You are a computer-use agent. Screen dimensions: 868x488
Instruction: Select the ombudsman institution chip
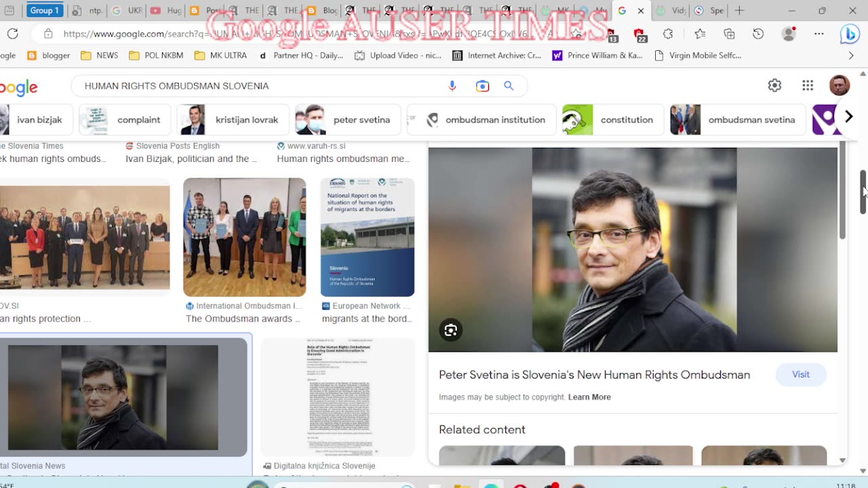tap(481, 120)
